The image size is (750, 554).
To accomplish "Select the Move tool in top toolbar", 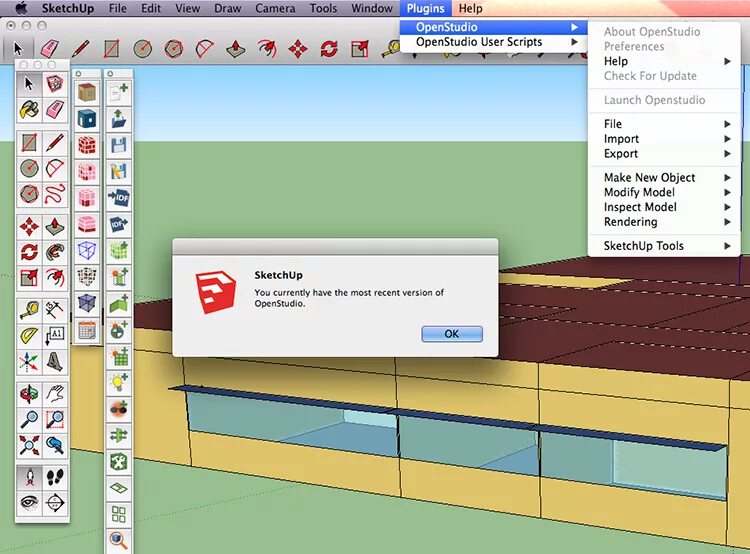I will coord(298,48).
